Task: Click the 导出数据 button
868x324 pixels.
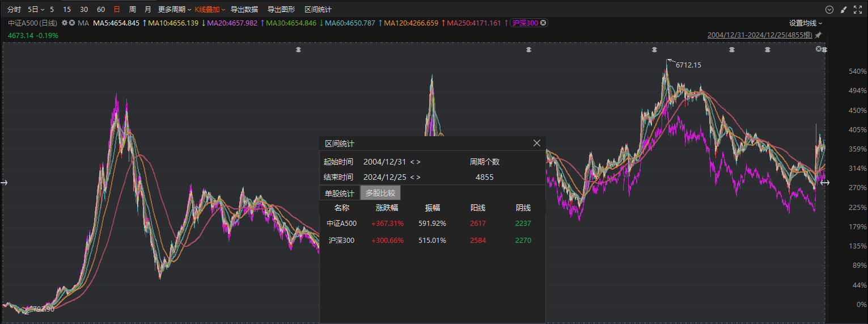Action: point(244,10)
